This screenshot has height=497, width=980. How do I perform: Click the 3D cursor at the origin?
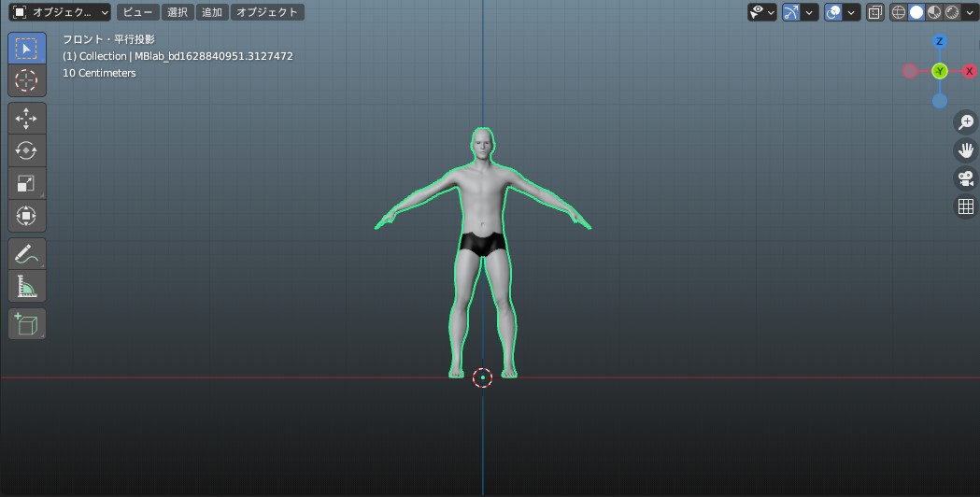point(482,377)
